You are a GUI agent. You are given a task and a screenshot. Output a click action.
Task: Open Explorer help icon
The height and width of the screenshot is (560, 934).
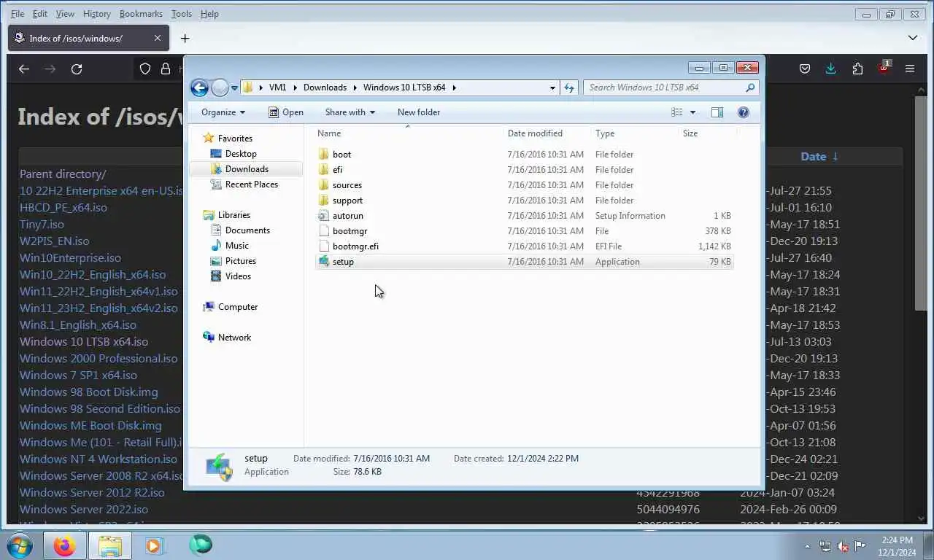coord(744,112)
